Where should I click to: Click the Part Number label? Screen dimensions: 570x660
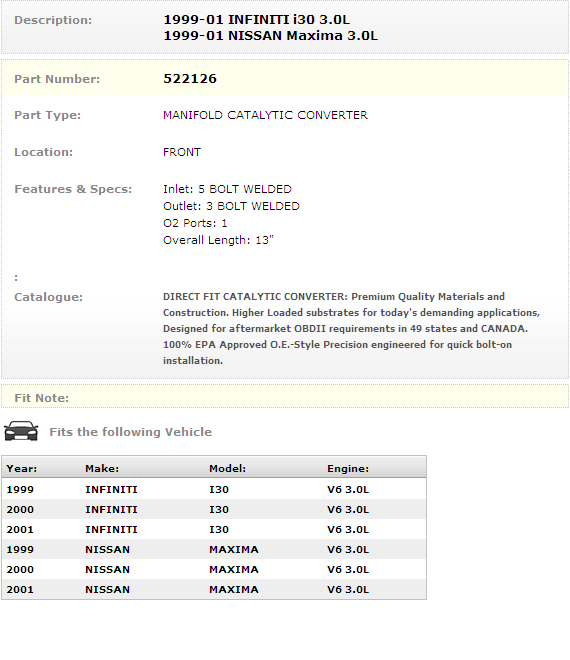(57, 79)
